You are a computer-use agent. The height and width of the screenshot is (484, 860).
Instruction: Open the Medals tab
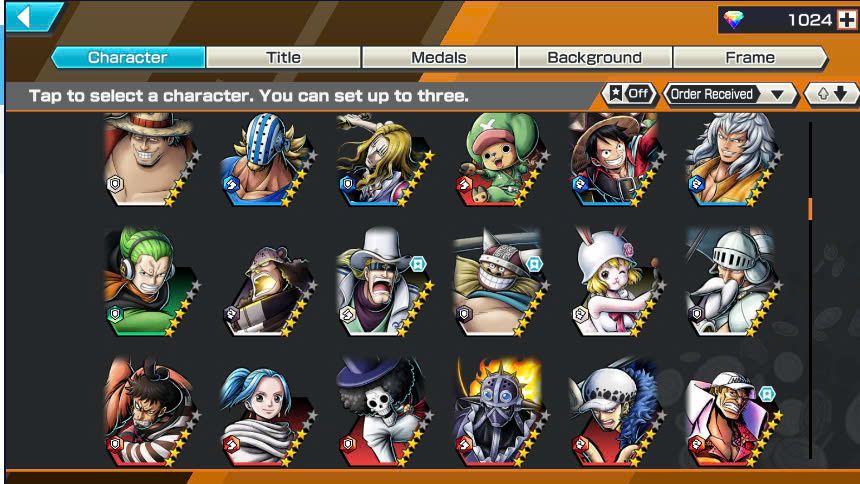pyautogui.click(x=439, y=57)
